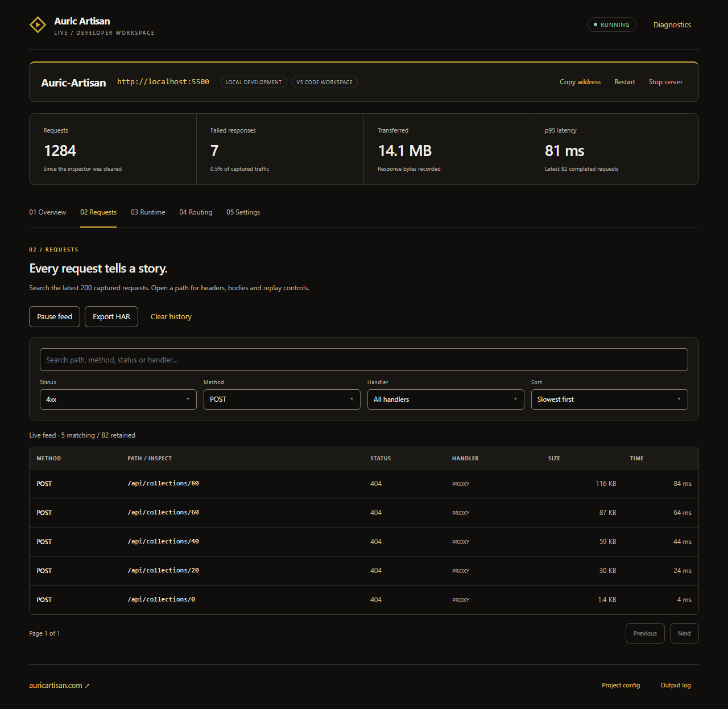Inspect the /api/collections/60 path
This screenshot has height=709, width=728.
coord(163,513)
